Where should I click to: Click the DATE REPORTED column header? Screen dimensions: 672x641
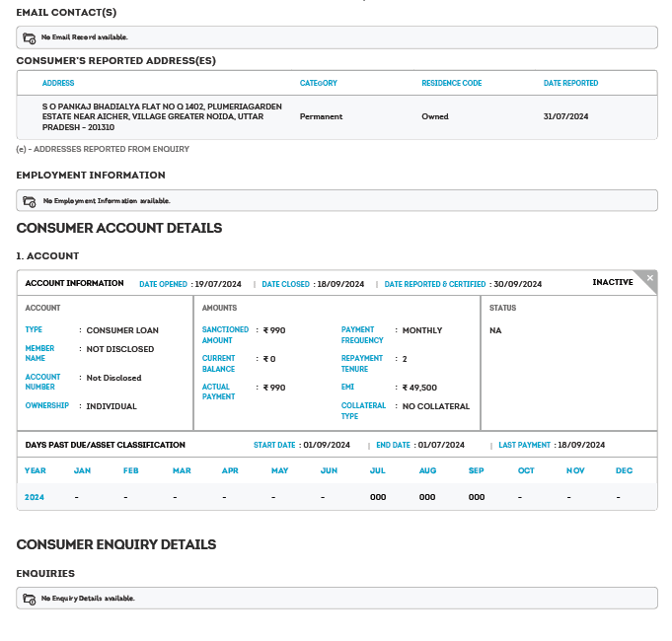(x=570, y=83)
